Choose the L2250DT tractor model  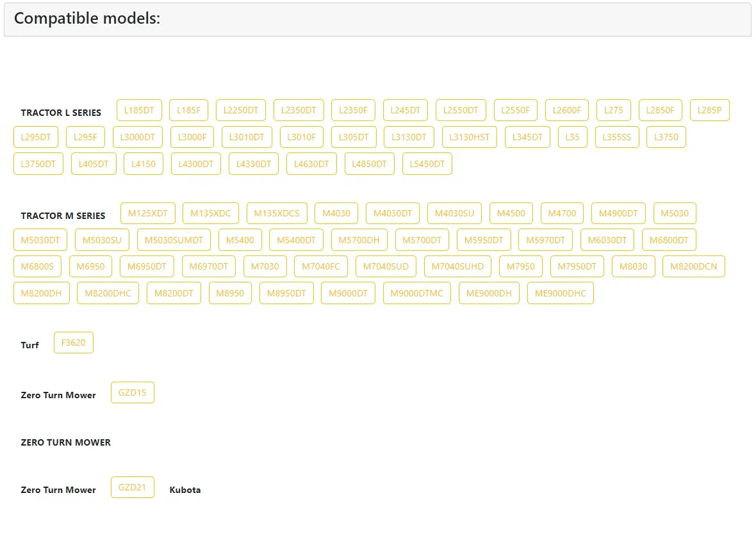(x=241, y=110)
